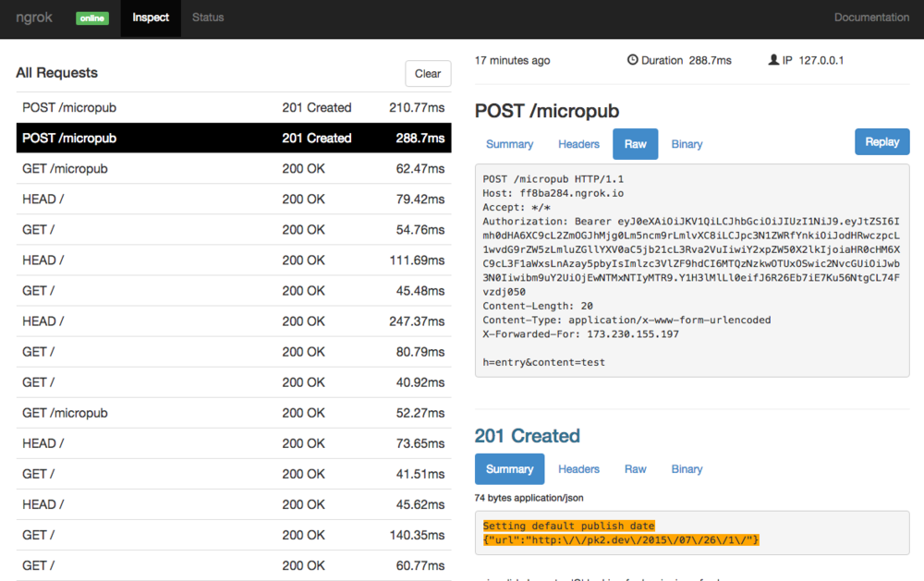Open response Binary tab

[x=687, y=469]
